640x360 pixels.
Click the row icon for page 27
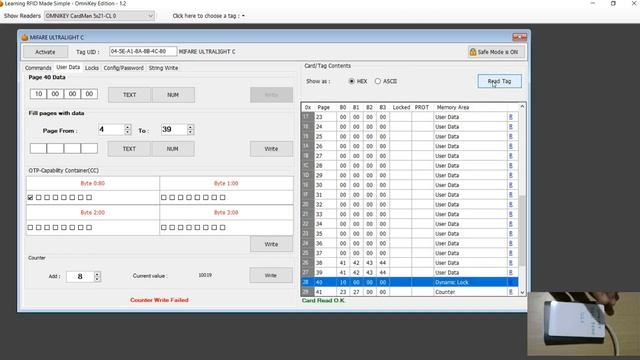pos(511,156)
